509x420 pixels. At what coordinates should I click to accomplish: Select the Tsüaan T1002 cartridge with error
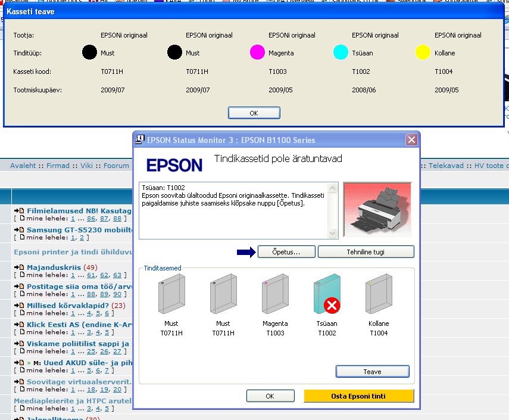click(327, 294)
